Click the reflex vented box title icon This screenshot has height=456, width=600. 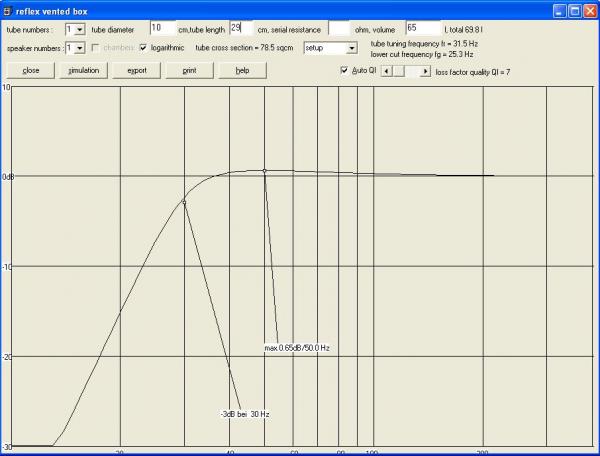click(x=8, y=9)
